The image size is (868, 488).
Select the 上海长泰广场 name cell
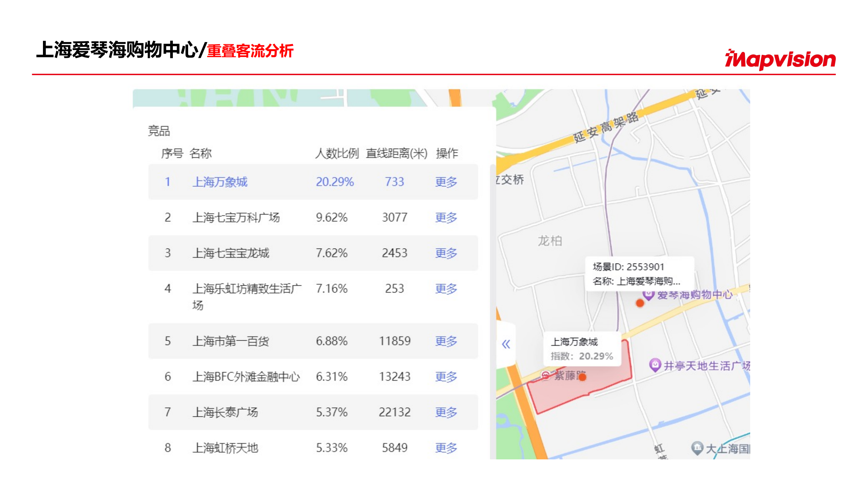point(225,412)
